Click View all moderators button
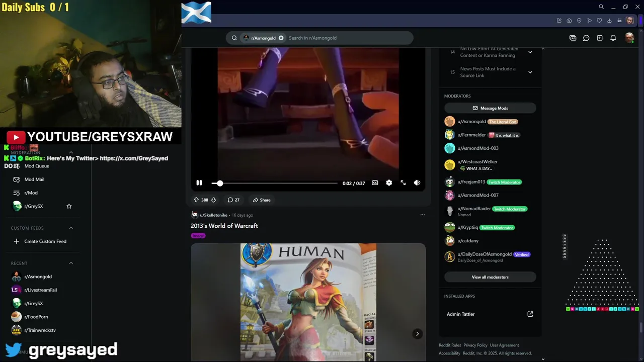 tap(490, 277)
